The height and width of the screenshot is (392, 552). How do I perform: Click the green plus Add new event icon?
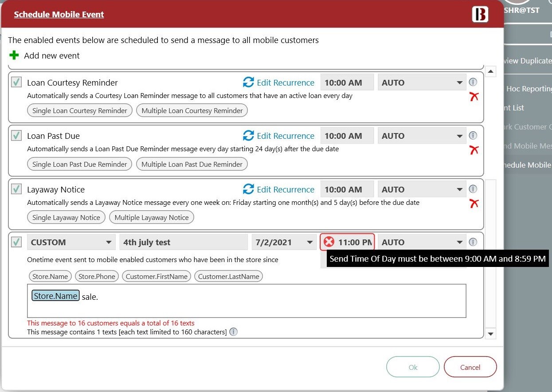14,55
